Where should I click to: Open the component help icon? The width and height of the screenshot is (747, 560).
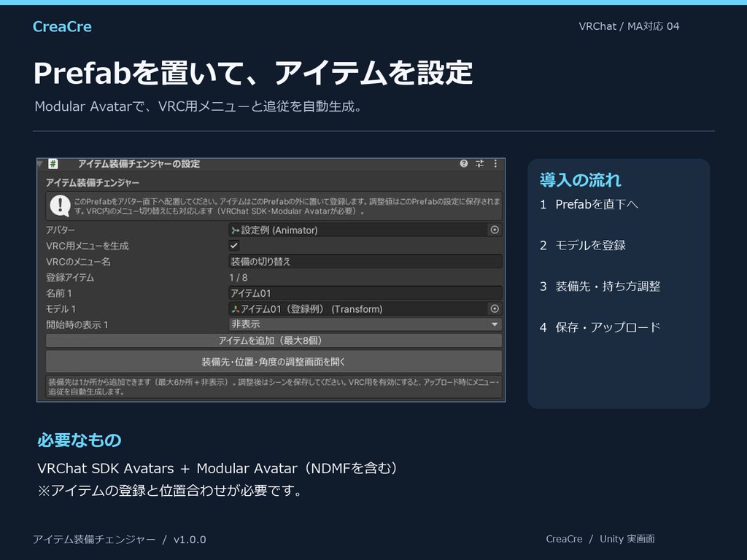point(463,163)
